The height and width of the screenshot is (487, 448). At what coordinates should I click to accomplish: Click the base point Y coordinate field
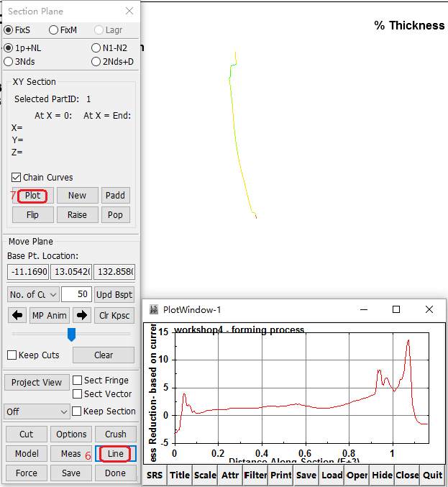71,272
